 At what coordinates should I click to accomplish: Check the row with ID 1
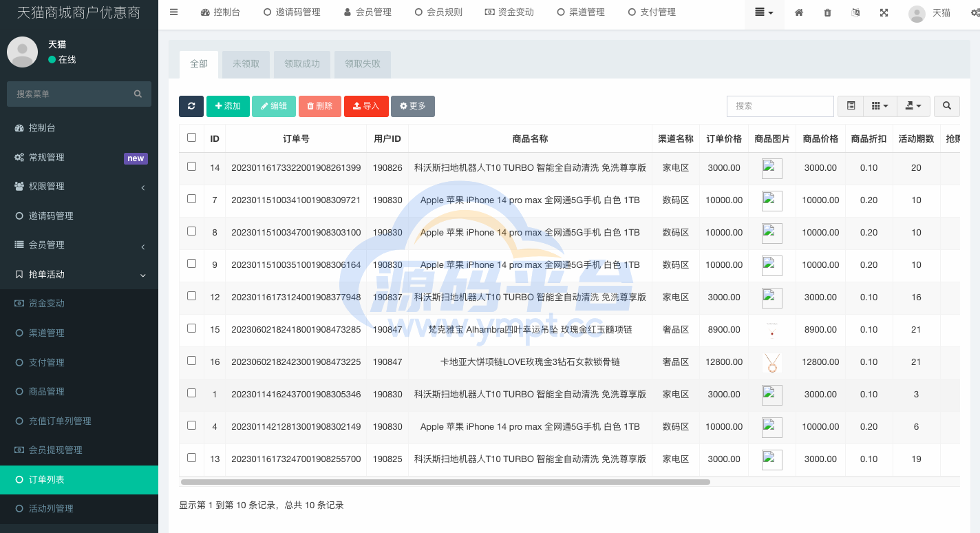click(x=191, y=393)
